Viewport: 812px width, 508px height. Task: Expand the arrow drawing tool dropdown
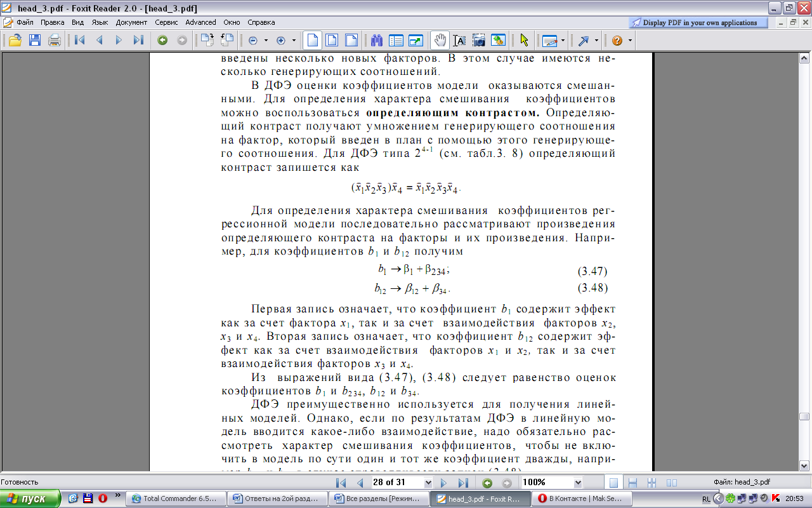click(597, 41)
